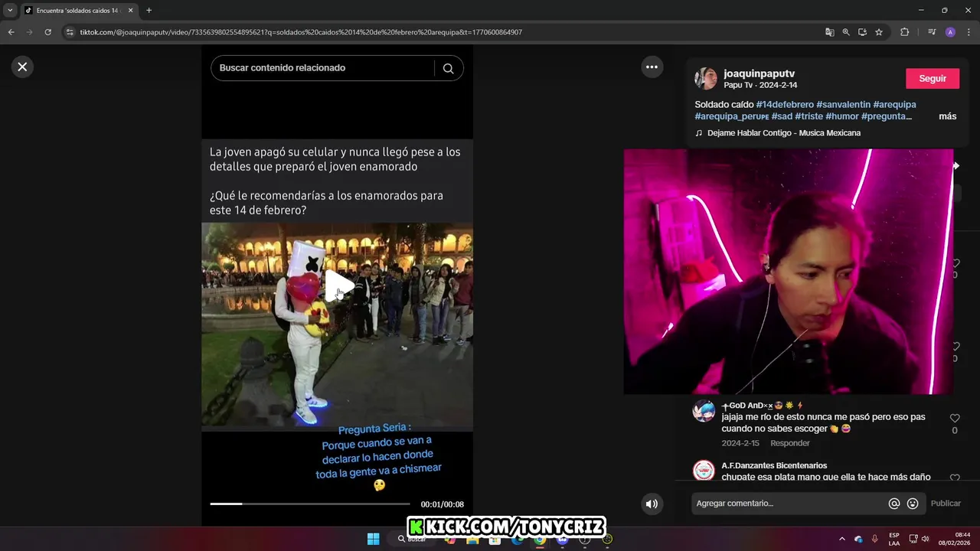Insert a mention with the @ icon
This screenshot has width=980, height=551.
pos(893,504)
